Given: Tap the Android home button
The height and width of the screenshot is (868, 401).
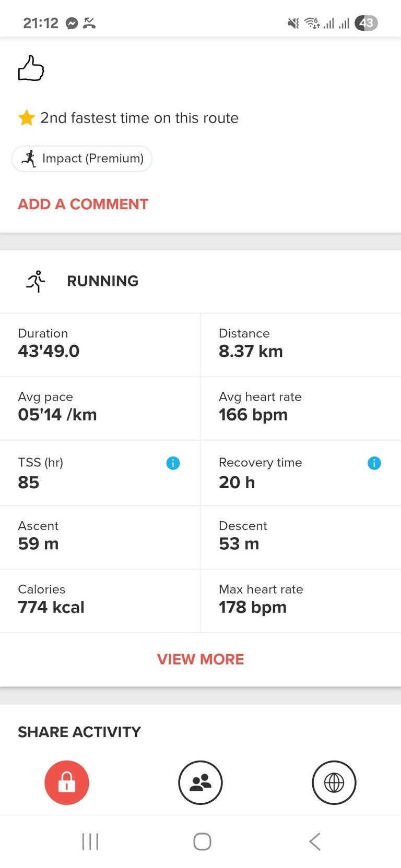Looking at the screenshot, I should click(x=202, y=841).
